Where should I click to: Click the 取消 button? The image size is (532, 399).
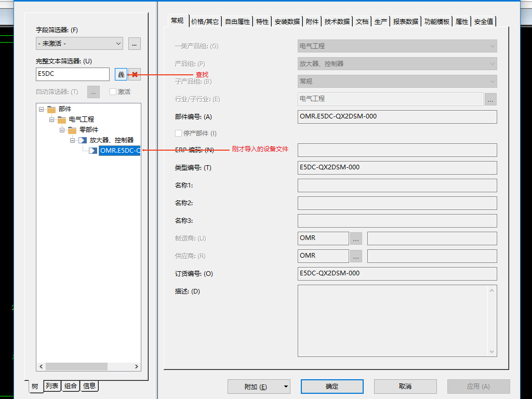pos(405,387)
